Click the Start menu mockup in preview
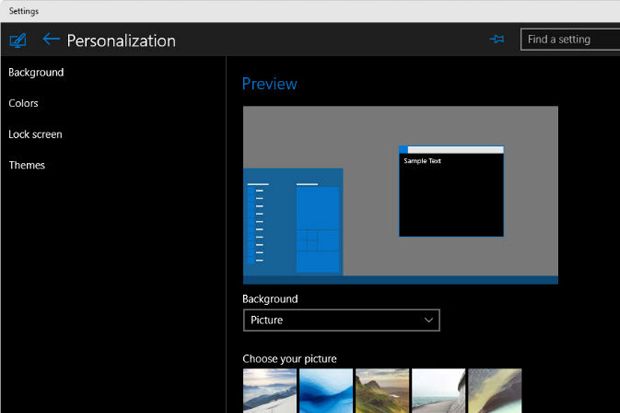This screenshot has height=413, width=620. (x=293, y=222)
